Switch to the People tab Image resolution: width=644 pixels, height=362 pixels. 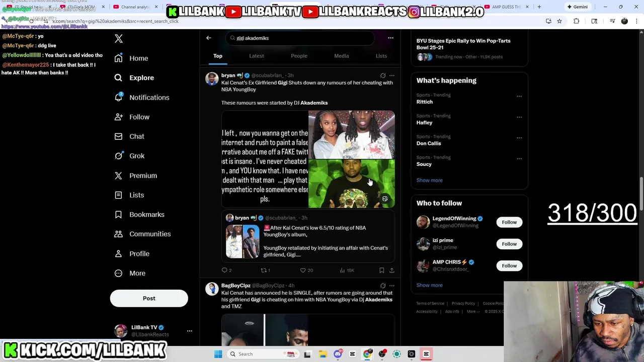pos(299,56)
